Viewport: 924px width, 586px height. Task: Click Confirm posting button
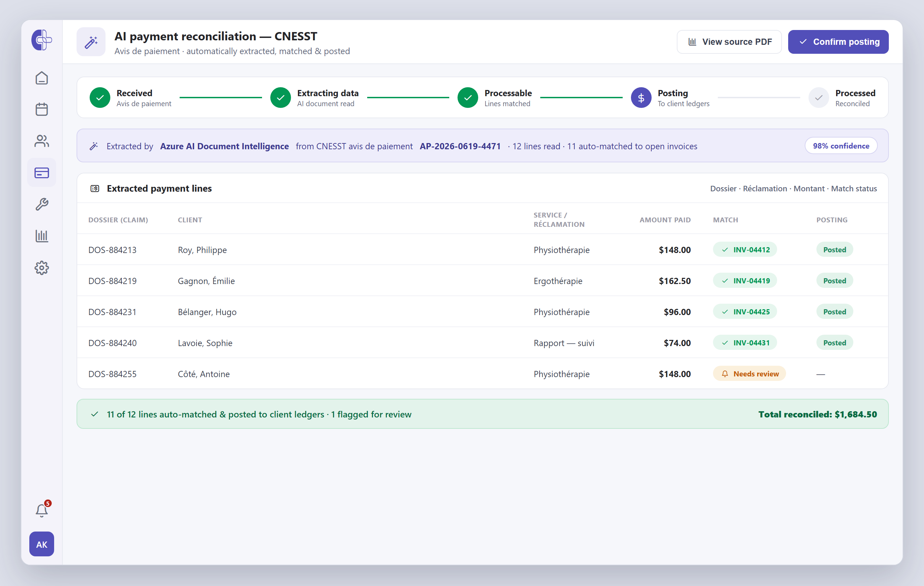[x=838, y=41]
